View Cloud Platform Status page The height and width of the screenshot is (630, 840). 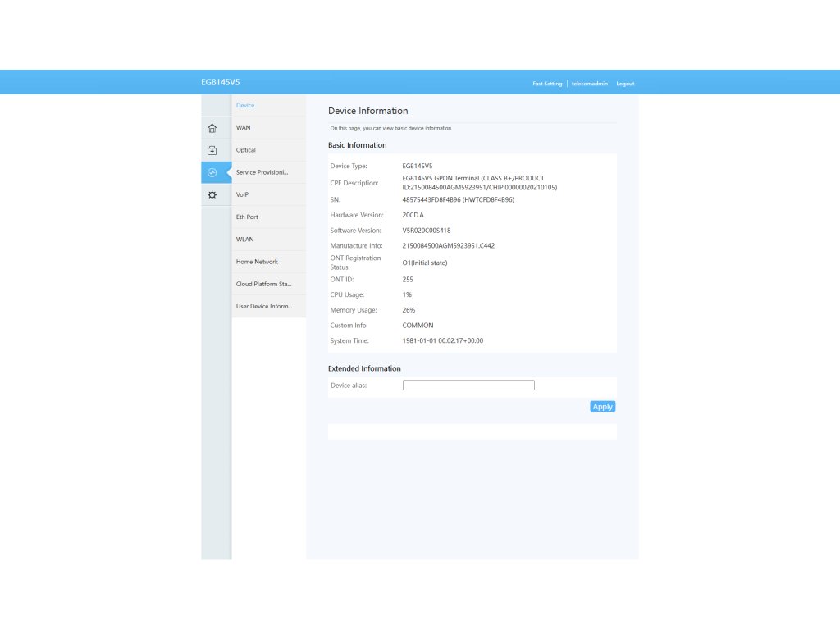click(x=264, y=284)
